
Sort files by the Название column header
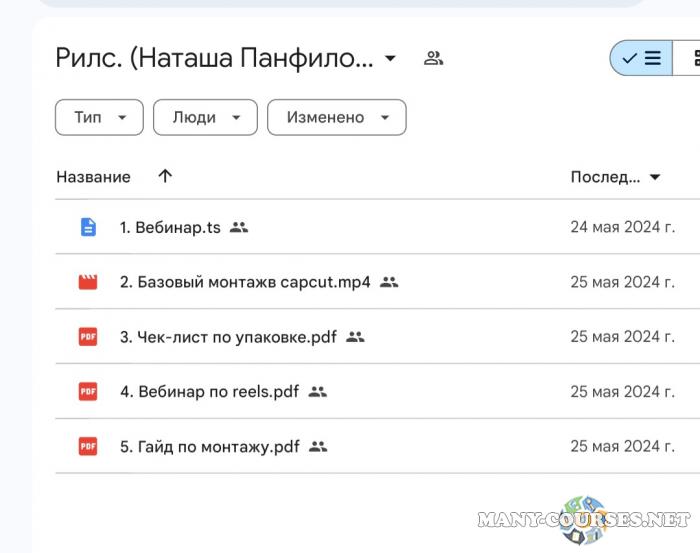pyautogui.click(x=93, y=177)
